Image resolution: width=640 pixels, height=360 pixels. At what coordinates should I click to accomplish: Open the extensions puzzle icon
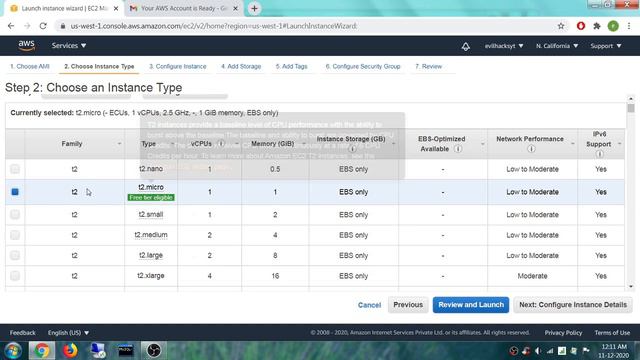597,26
